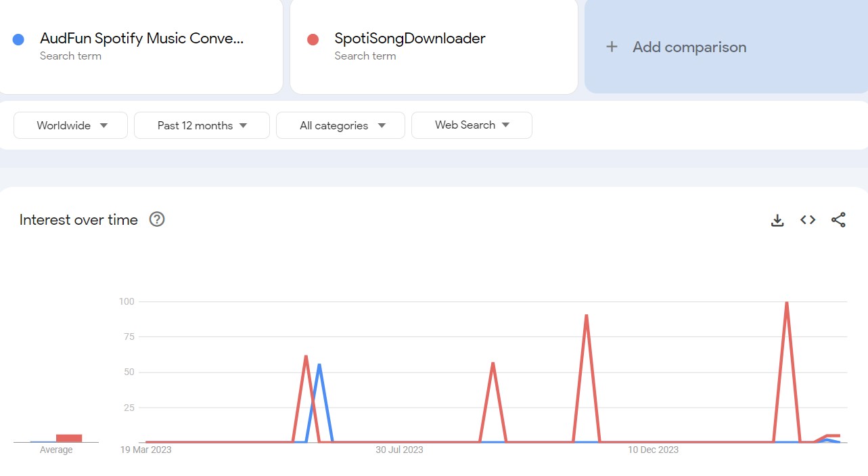The height and width of the screenshot is (476, 868).
Task: Click the 30 Jul 2023 axis label
Action: click(399, 450)
